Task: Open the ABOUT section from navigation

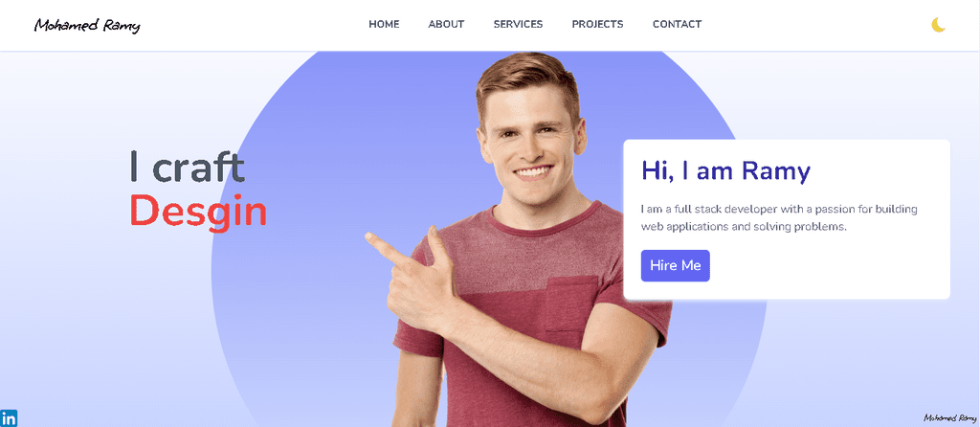Action: 446,24
